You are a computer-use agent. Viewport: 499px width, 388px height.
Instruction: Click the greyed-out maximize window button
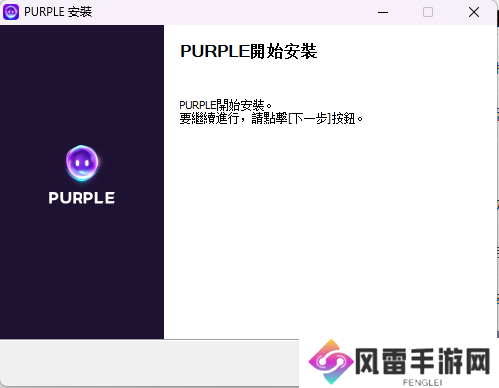click(x=428, y=12)
